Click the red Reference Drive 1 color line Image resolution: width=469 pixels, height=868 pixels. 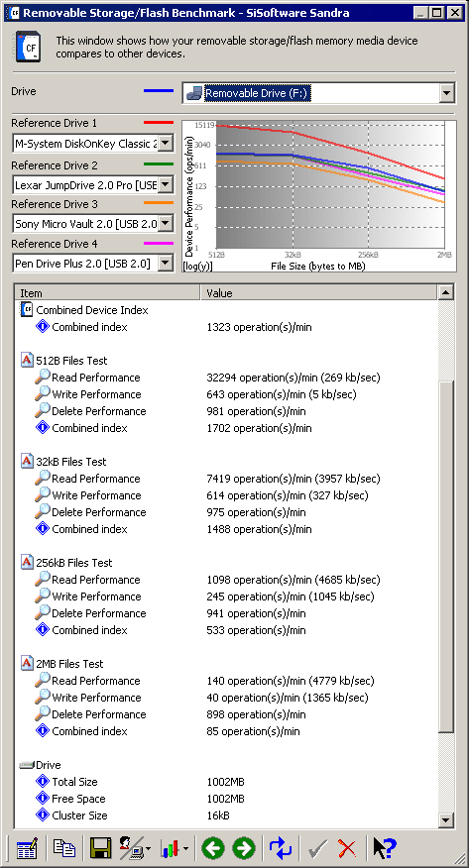159,123
